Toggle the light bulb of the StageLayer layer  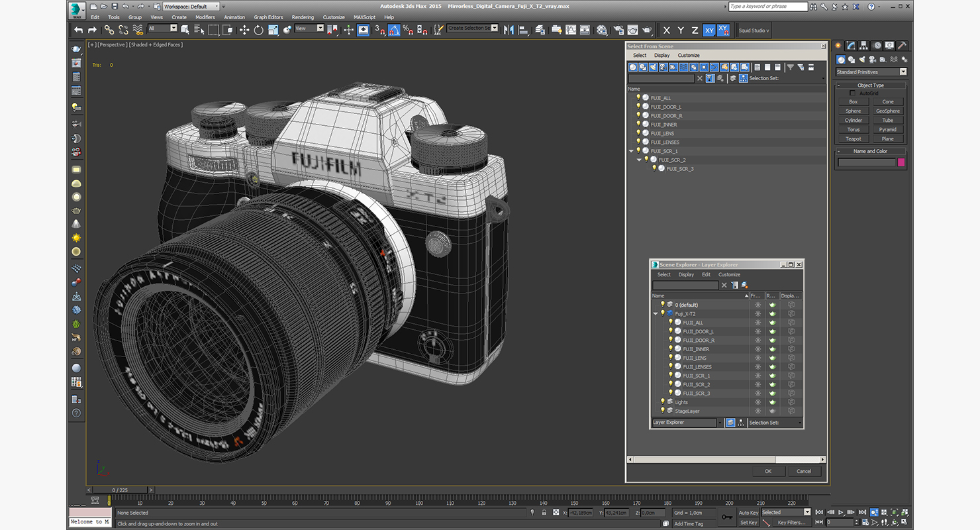pos(662,411)
